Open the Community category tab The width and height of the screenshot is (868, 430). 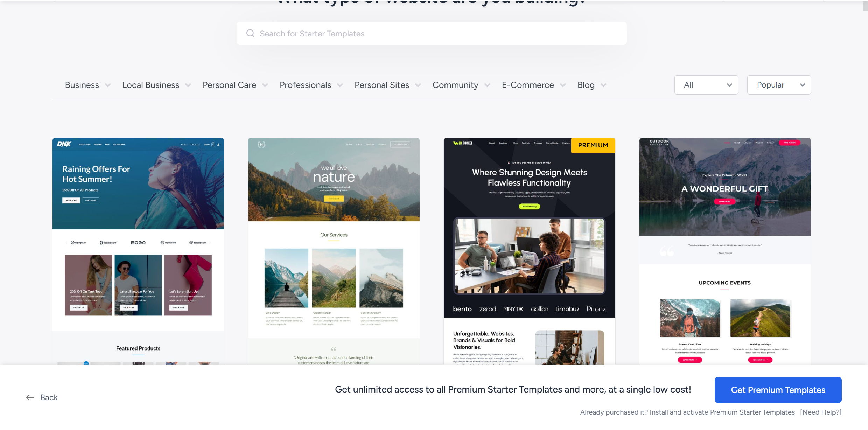click(455, 85)
